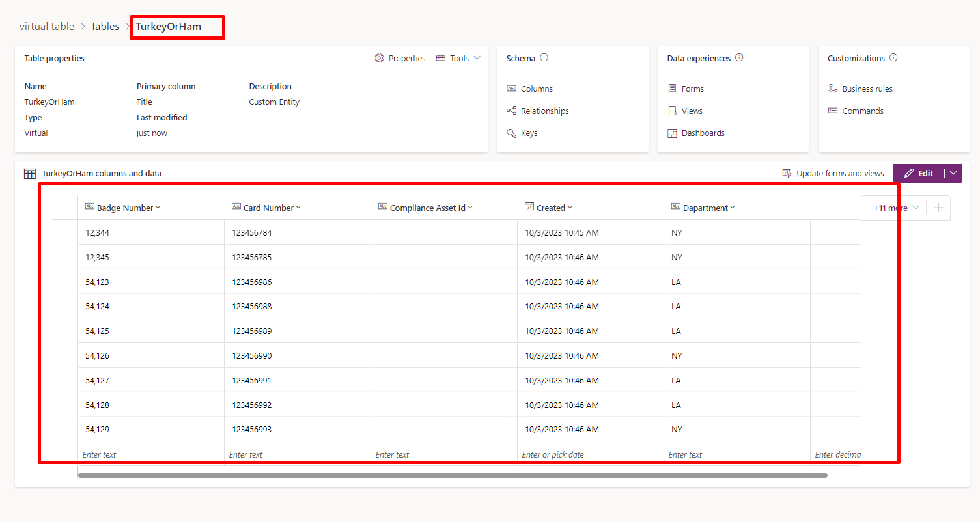Click the empty Card Number entry field
The width and height of the screenshot is (980, 522).
click(297, 454)
